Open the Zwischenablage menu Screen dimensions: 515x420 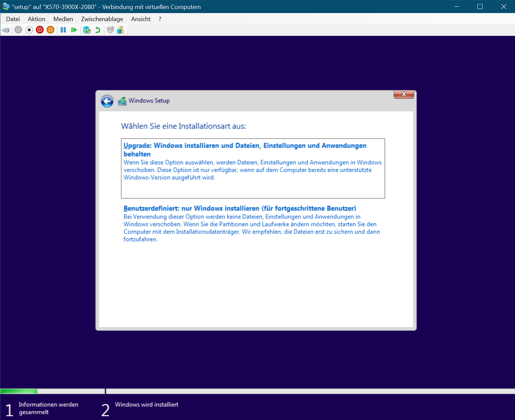[102, 19]
